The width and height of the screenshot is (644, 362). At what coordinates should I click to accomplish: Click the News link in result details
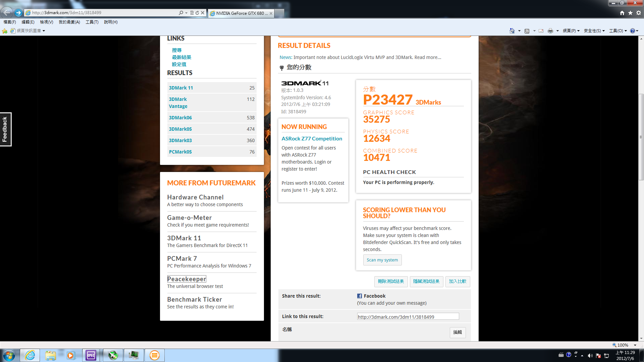tap(286, 57)
